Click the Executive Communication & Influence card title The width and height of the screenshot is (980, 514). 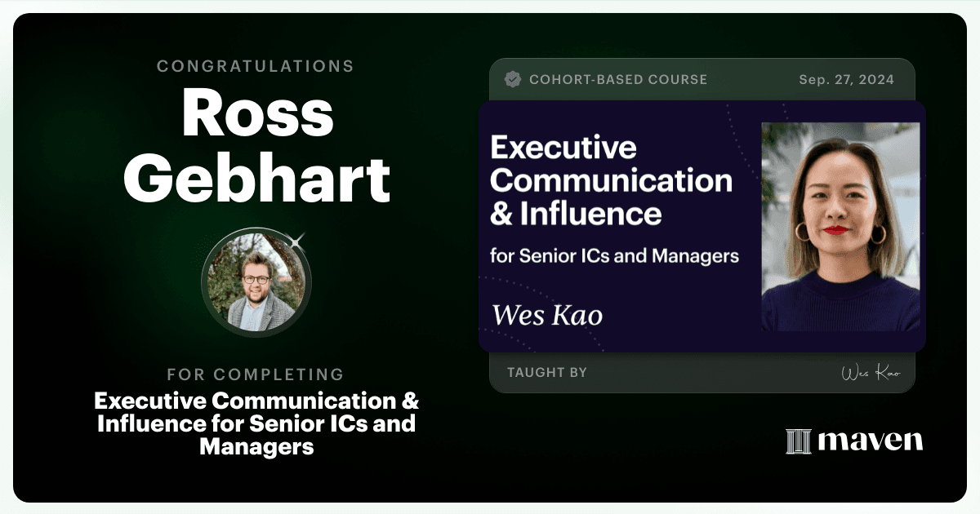(611, 181)
